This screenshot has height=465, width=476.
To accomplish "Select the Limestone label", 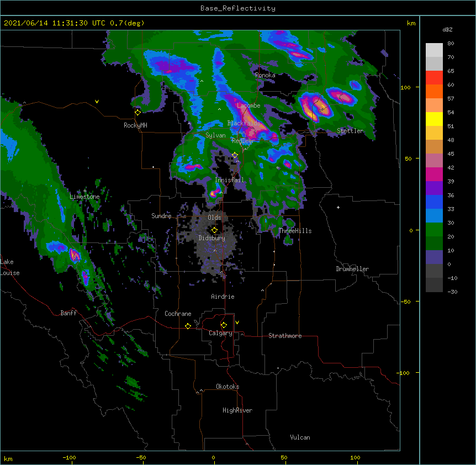I will pos(84,197).
